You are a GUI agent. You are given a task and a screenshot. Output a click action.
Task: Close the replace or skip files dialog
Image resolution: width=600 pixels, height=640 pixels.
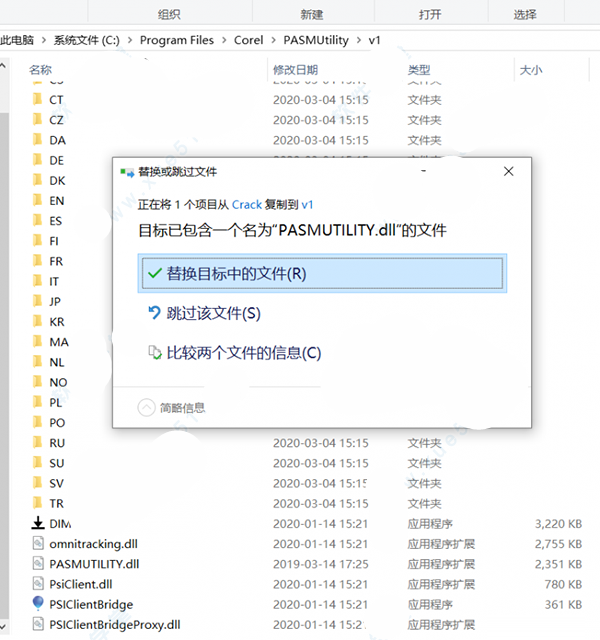coord(509,171)
